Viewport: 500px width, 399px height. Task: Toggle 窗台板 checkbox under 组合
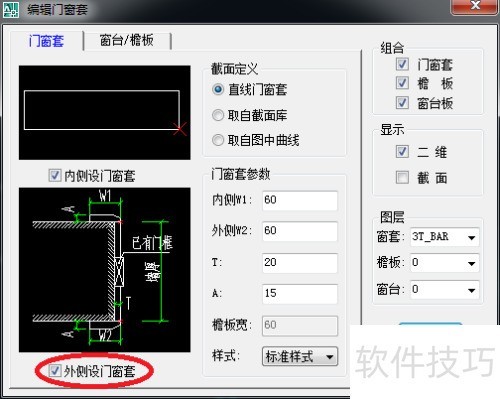(402, 103)
